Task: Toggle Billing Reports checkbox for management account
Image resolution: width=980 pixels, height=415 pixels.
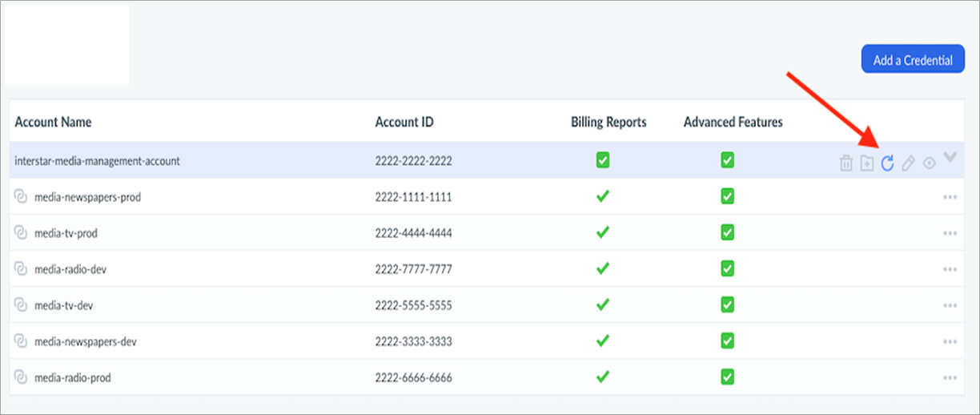Action: 603,160
